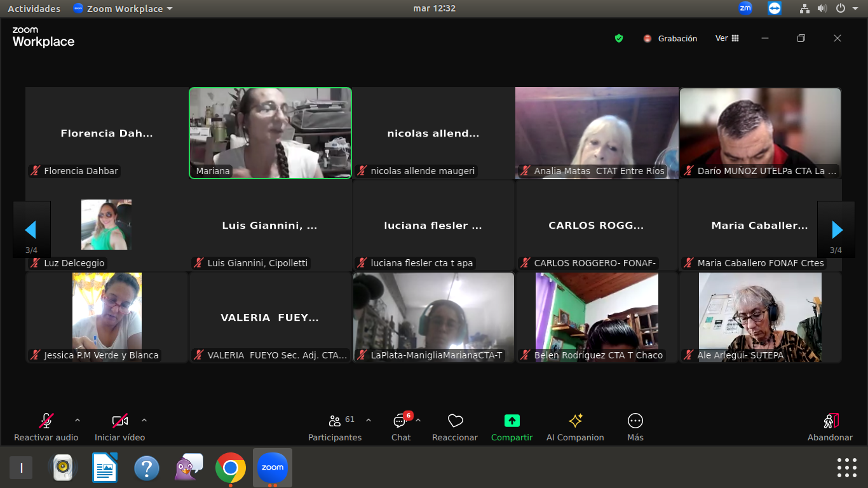Open Google Chrome from the dock

pyautogui.click(x=231, y=468)
